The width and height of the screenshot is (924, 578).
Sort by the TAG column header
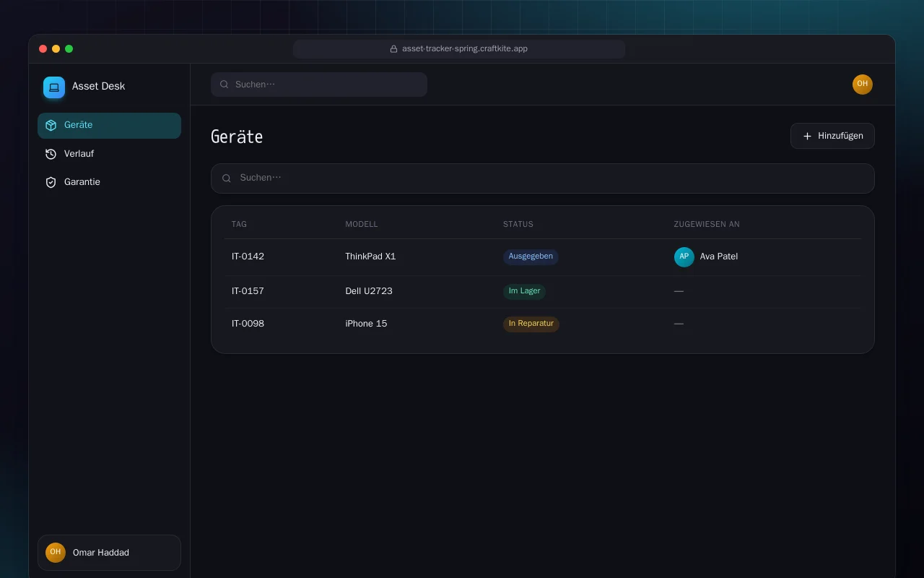coord(239,224)
